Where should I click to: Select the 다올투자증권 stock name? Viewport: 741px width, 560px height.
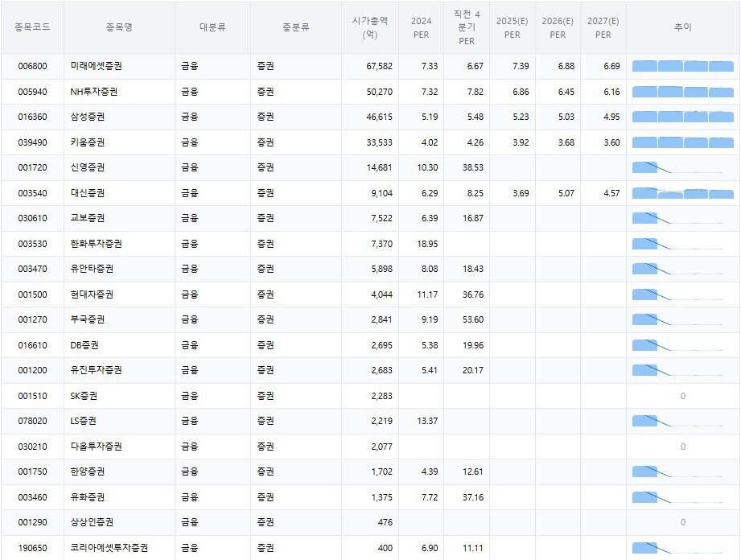click(x=96, y=447)
